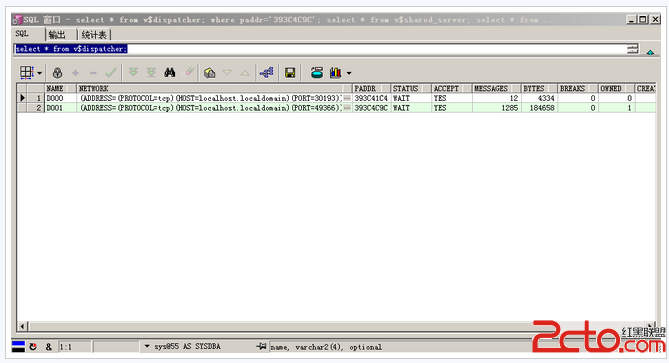Click the messages cell showing 1285

496,108
